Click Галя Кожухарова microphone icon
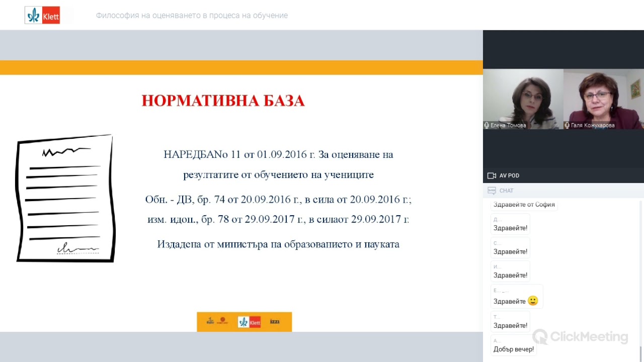The width and height of the screenshot is (644, 362). (x=567, y=125)
